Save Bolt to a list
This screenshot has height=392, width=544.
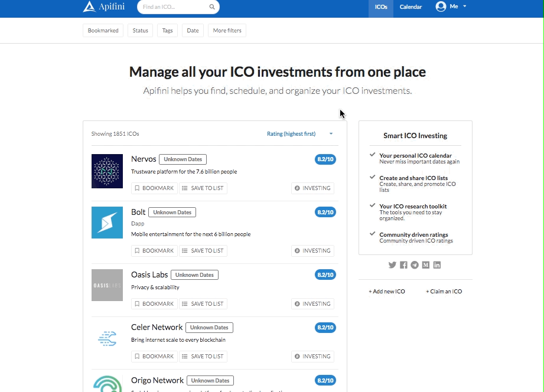[203, 250]
